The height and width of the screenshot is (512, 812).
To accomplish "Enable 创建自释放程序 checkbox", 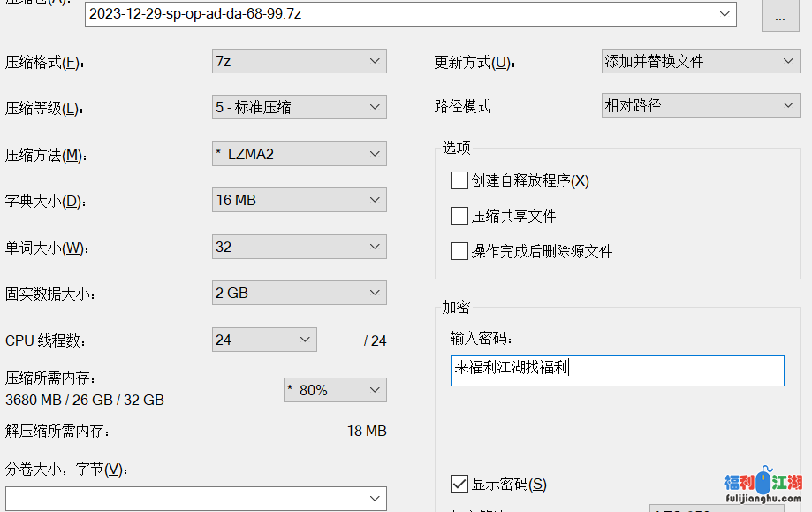I will click(459, 180).
